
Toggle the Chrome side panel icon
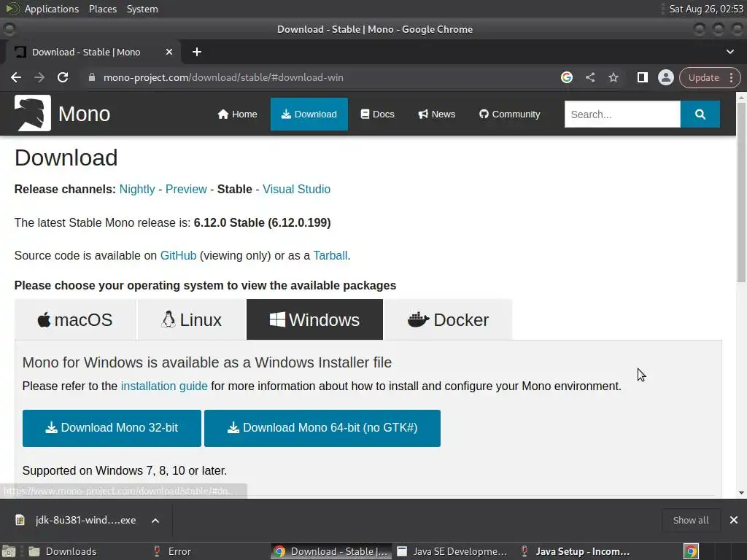click(642, 77)
